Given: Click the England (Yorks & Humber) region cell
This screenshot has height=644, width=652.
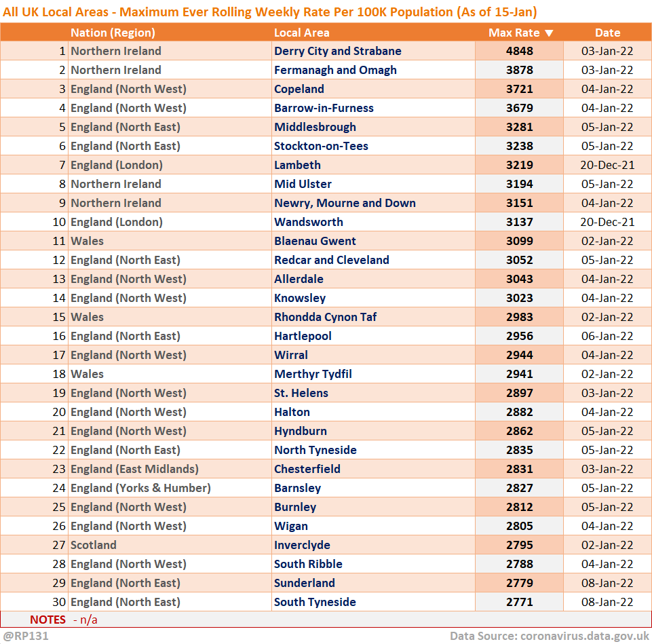Looking at the screenshot, I should 140,488.
